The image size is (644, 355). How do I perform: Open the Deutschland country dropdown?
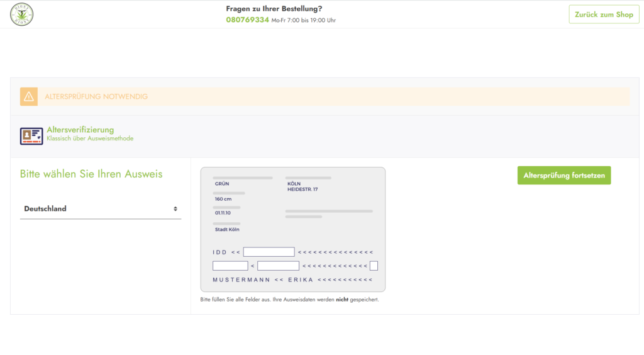tap(101, 209)
